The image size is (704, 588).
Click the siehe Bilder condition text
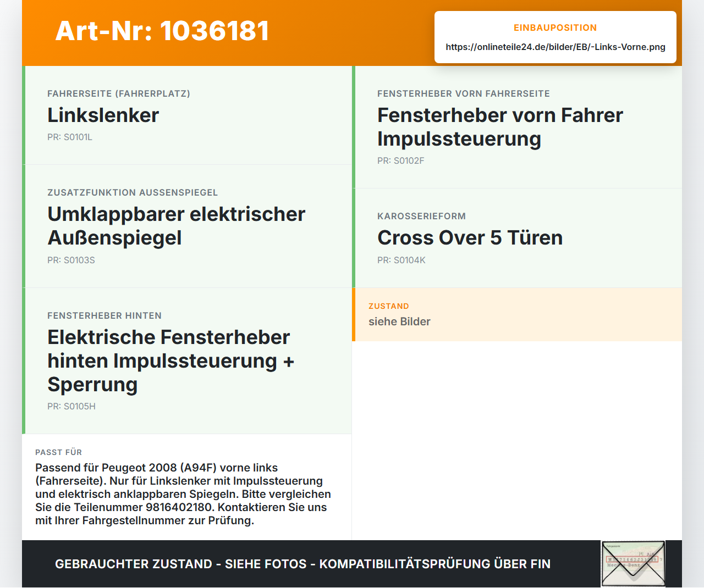pyautogui.click(x=399, y=321)
